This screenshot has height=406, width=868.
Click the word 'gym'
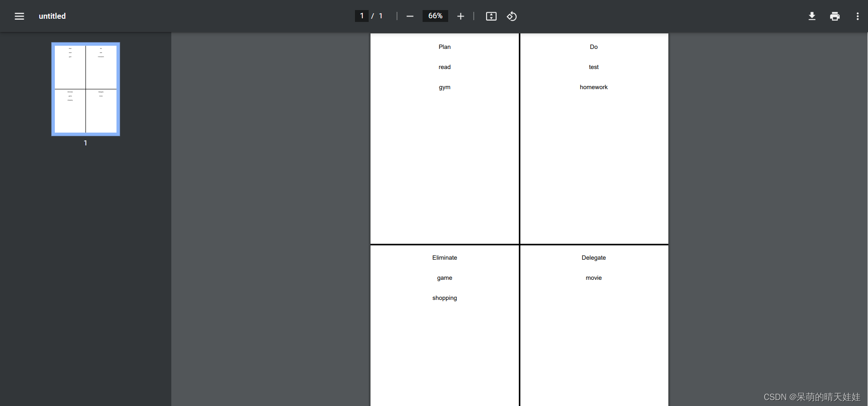445,87
